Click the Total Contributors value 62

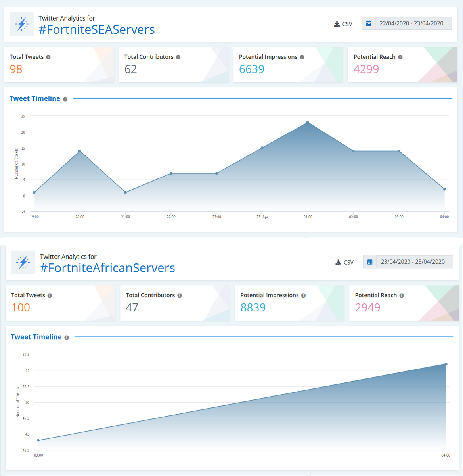[131, 69]
